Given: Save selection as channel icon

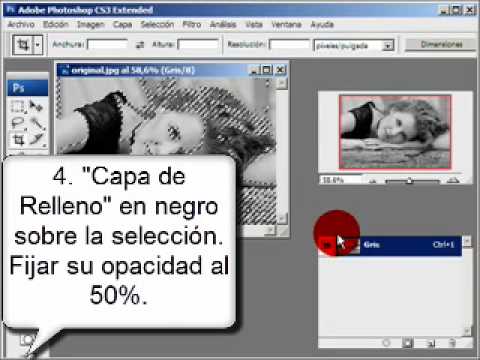Looking at the screenshot, I should pyautogui.click(x=407, y=342).
